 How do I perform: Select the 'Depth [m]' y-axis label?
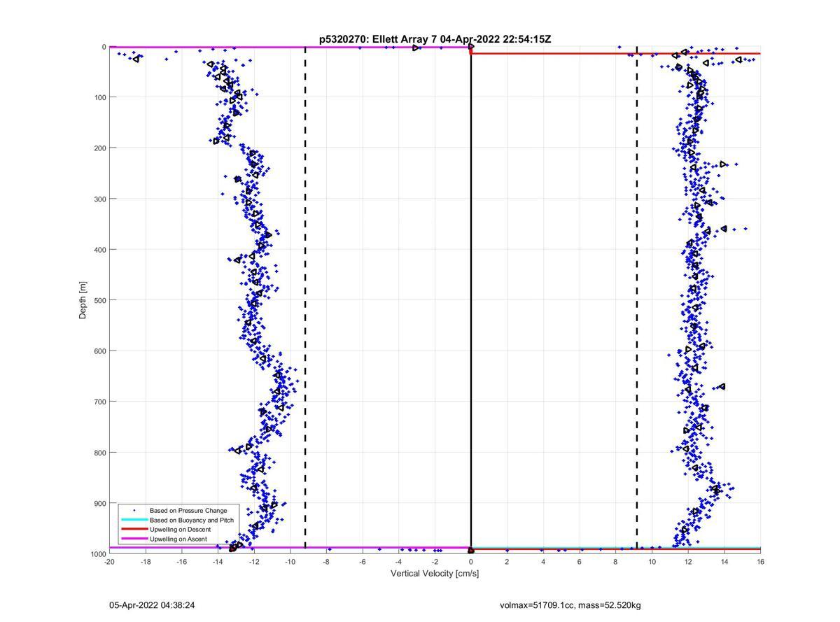(x=83, y=300)
